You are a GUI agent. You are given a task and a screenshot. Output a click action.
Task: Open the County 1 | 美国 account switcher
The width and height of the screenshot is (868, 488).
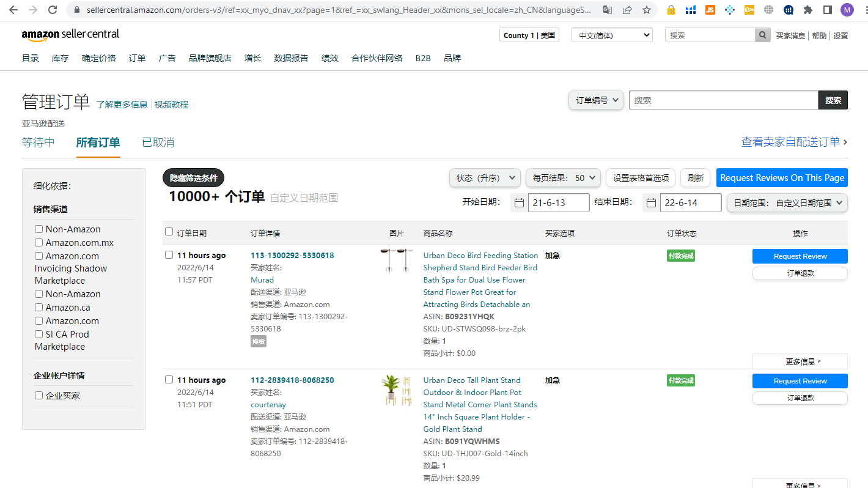tap(529, 35)
